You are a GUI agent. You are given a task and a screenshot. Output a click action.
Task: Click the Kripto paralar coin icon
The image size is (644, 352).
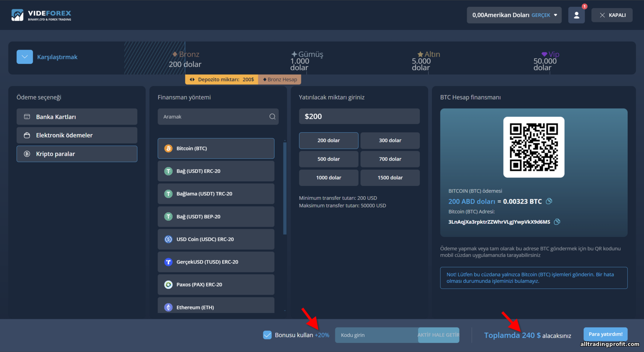point(27,154)
